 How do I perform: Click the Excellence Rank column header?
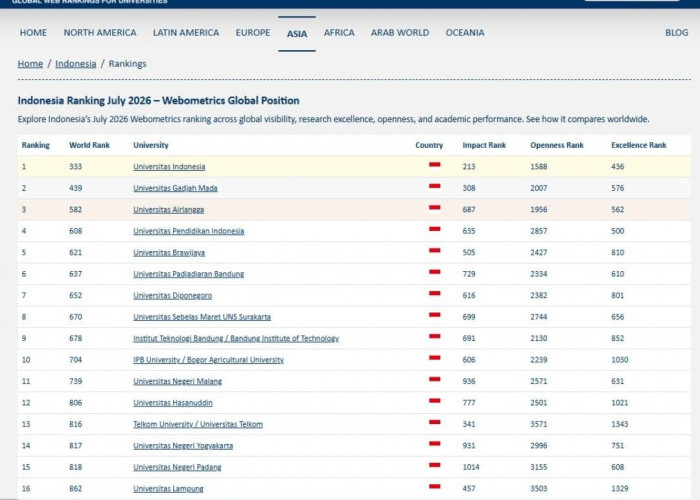point(639,145)
